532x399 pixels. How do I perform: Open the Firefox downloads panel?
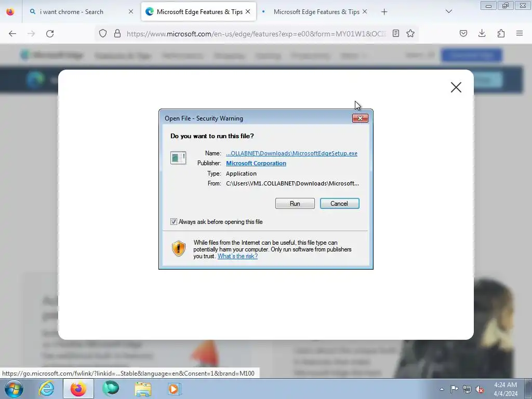(482, 33)
